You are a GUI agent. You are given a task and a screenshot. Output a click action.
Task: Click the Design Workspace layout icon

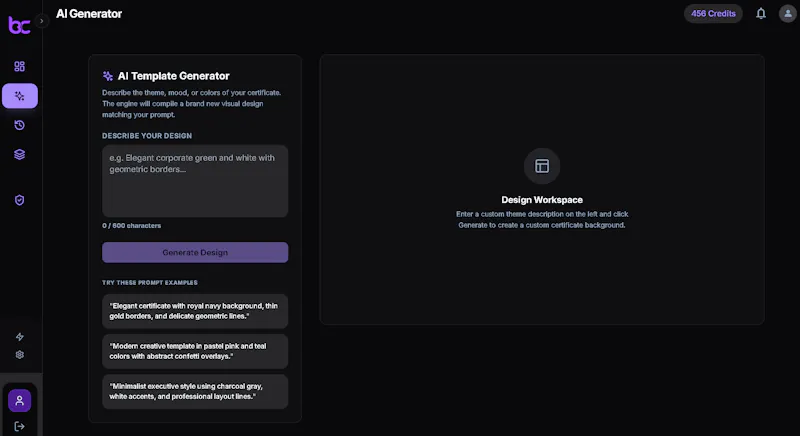542,166
